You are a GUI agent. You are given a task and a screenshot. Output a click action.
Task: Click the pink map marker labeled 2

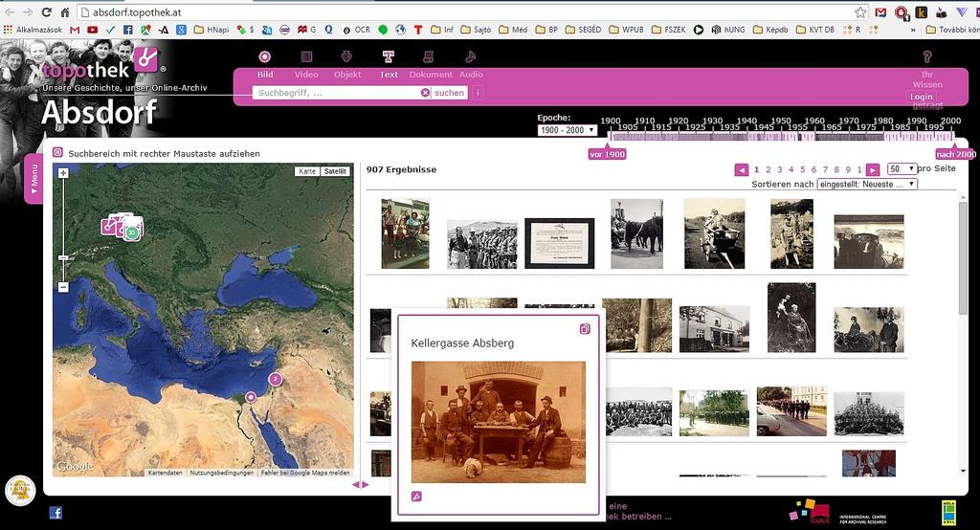(x=275, y=379)
